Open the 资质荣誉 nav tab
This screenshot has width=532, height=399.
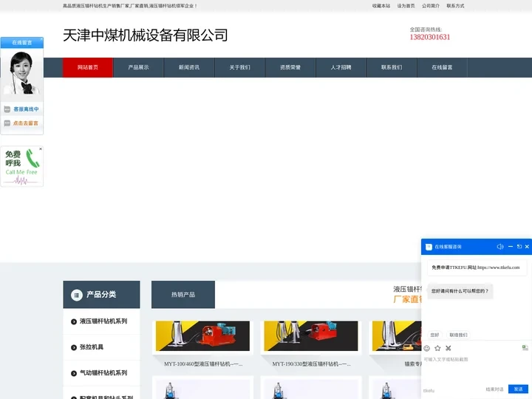(x=290, y=67)
